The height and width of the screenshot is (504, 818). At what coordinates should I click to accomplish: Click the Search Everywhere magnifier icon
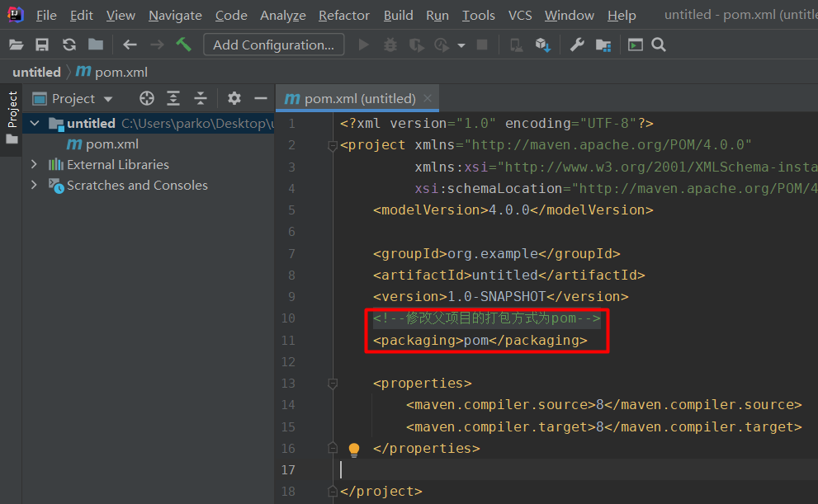[659, 45]
